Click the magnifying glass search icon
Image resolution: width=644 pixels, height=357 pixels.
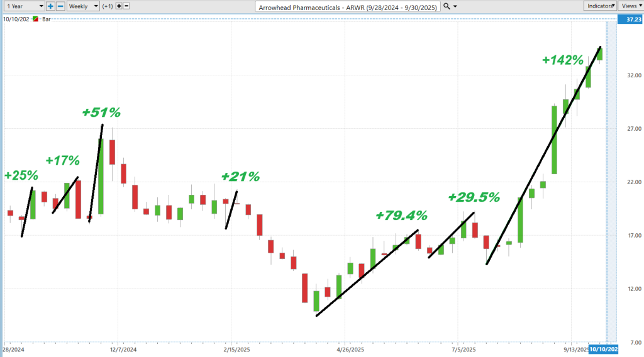point(447,6)
